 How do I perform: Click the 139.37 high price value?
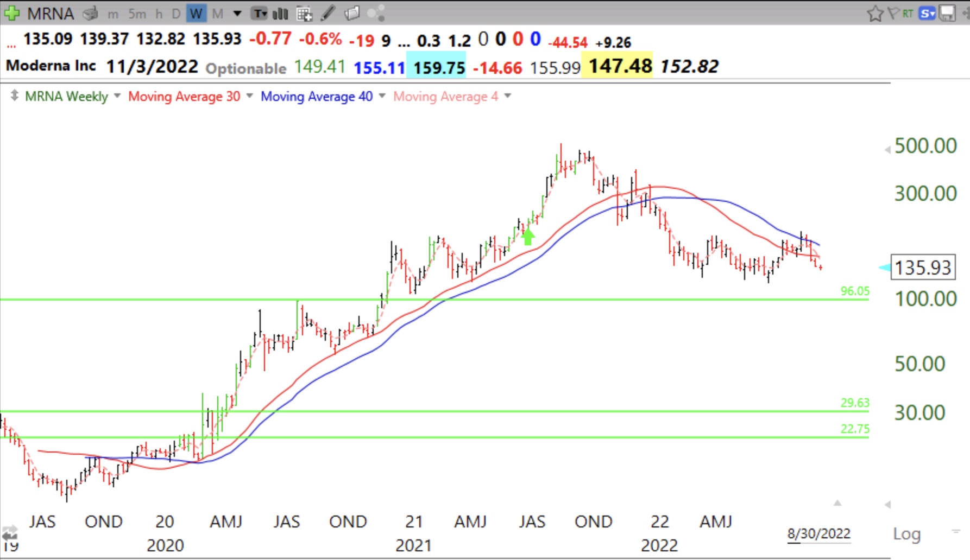(104, 39)
